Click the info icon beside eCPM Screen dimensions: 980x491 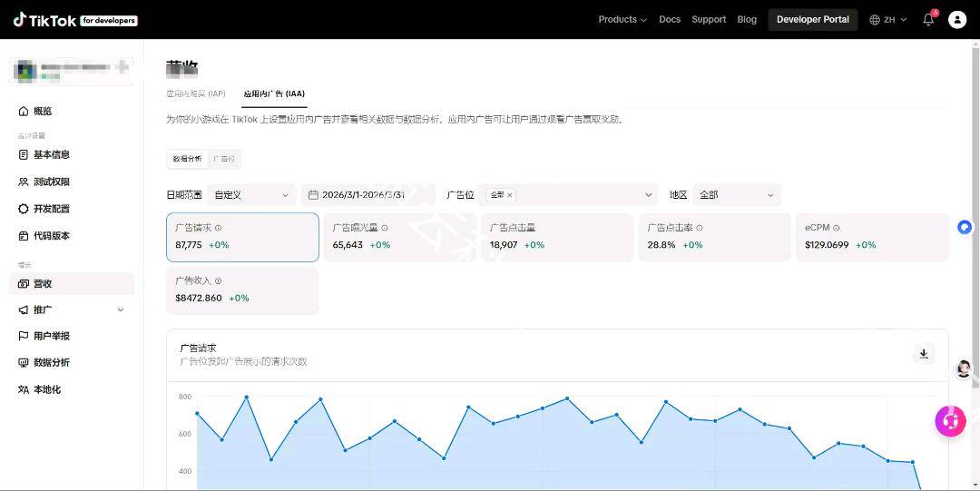[837, 229]
